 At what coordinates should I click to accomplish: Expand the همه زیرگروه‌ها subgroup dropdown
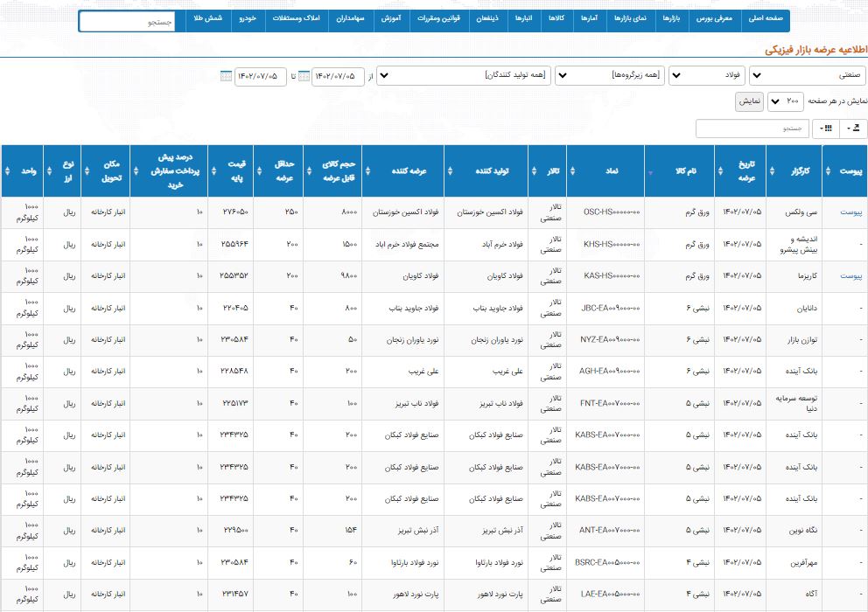[610, 76]
